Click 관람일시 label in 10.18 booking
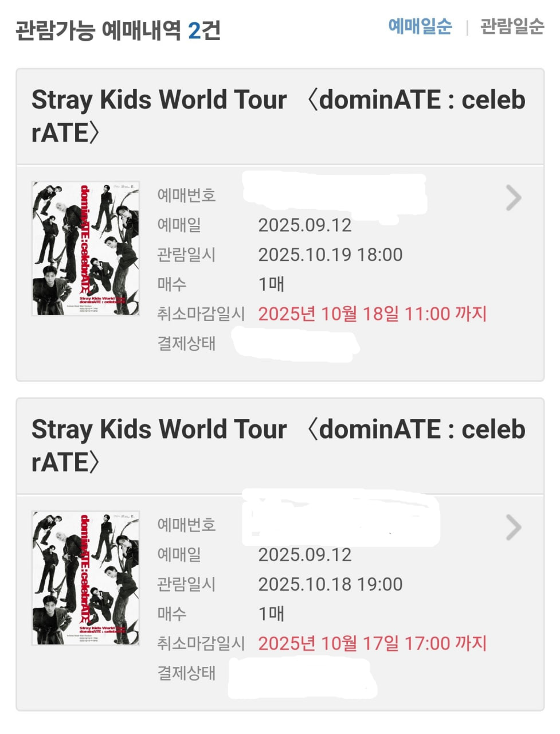The height and width of the screenshot is (734, 560). [186, 584]
